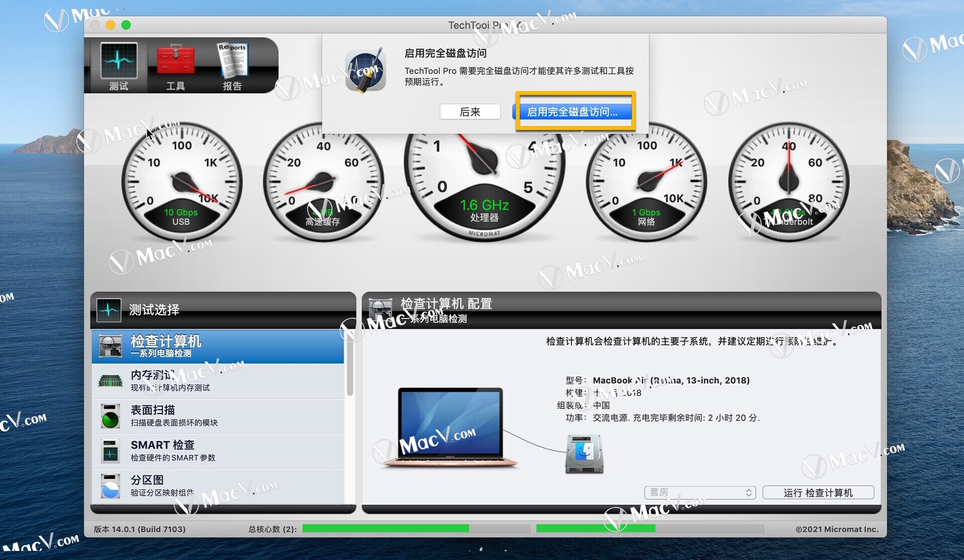Click the USB 10 Gbps gauge
Viewport: 964px width, 560px height.
182,182
